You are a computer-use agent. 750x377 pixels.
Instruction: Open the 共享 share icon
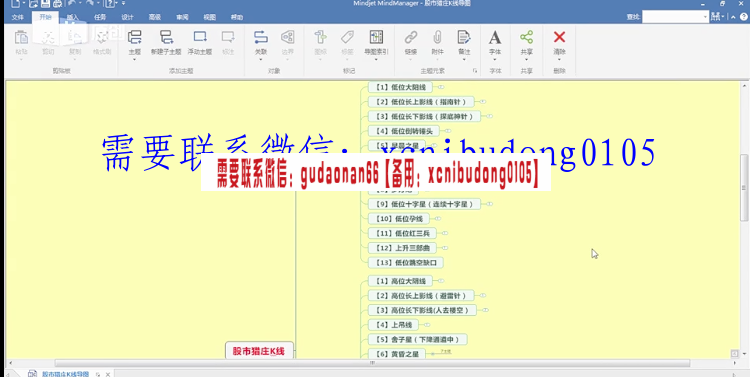tap(527, 37)
